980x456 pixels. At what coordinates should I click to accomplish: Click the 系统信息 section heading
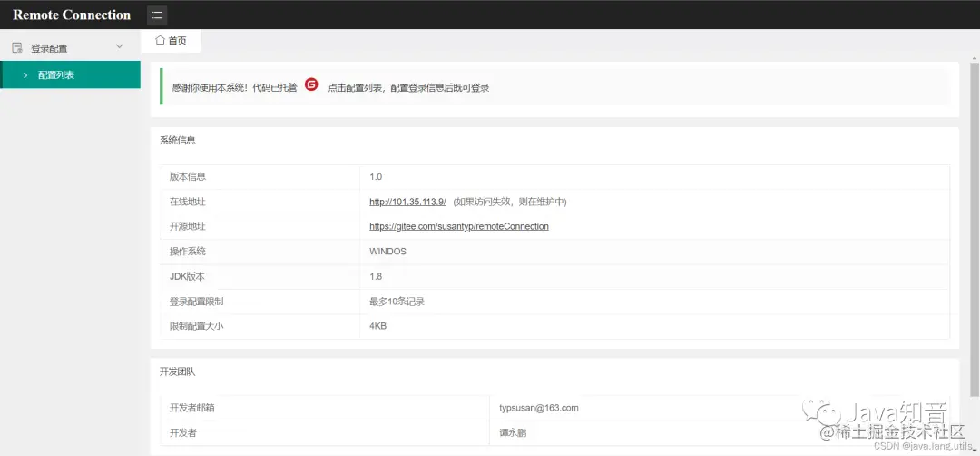[x=178, y=141]
